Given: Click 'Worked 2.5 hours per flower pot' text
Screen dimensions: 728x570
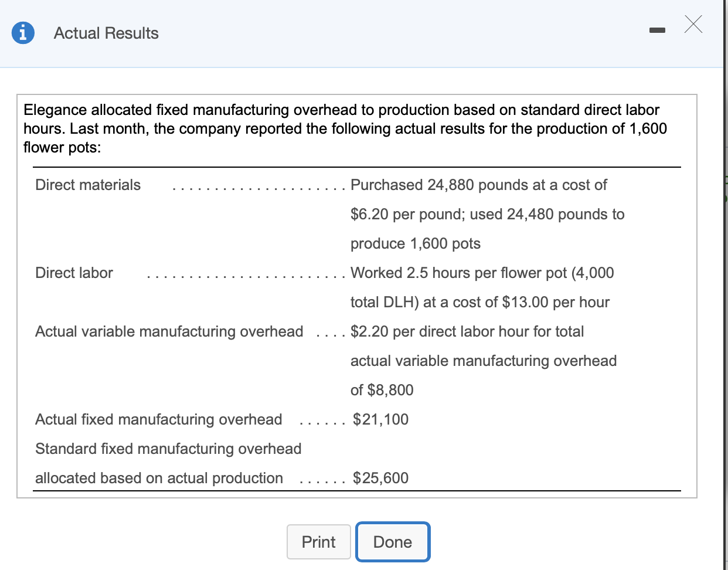Looking at the screenshot, I should pyautogui.click(x=459, y=273).
